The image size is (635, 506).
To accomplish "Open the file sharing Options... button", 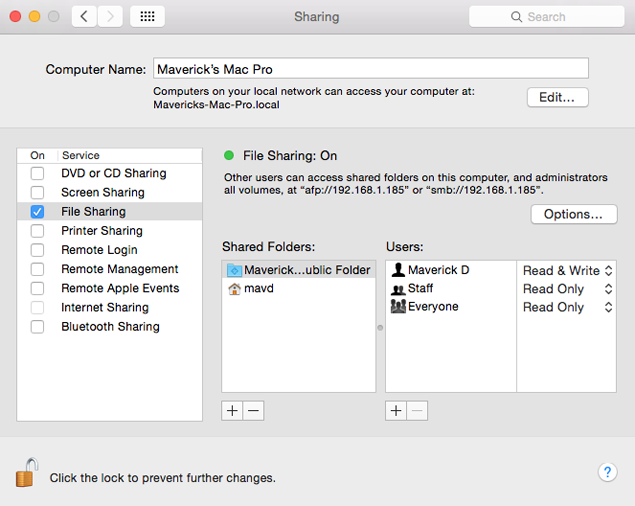I will coord(573,214).
